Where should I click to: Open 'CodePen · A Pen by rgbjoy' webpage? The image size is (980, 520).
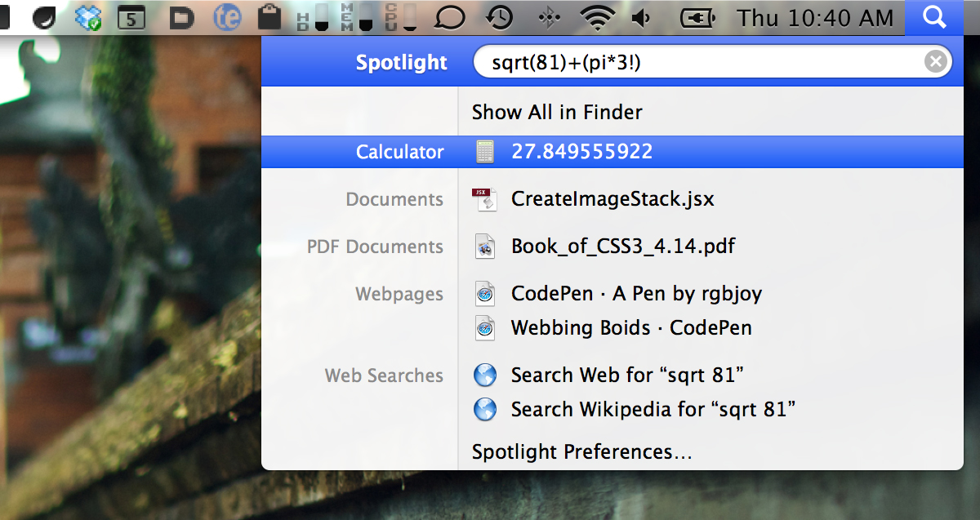pos(636,293)
